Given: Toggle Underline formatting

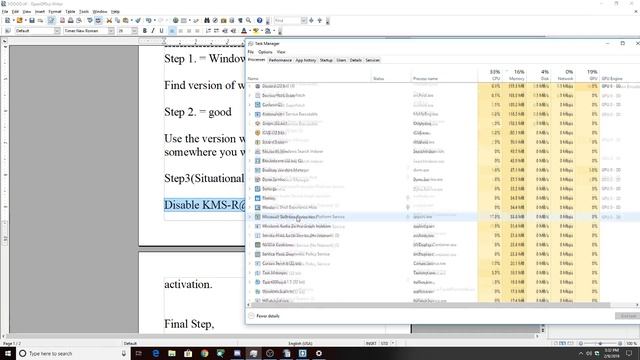Looking at the screenshot, I should [x=161, y=31].
